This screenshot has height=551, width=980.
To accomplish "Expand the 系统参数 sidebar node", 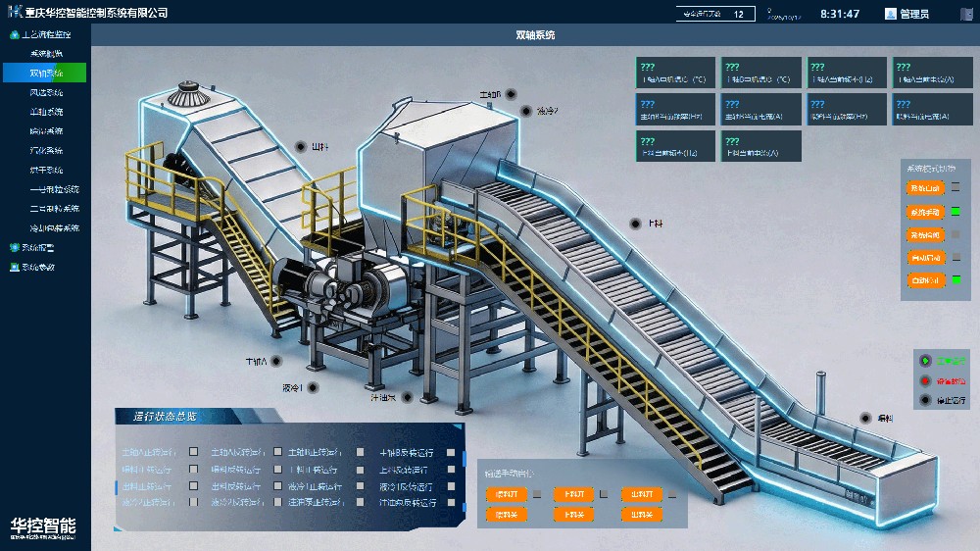I will click(38, 267).
